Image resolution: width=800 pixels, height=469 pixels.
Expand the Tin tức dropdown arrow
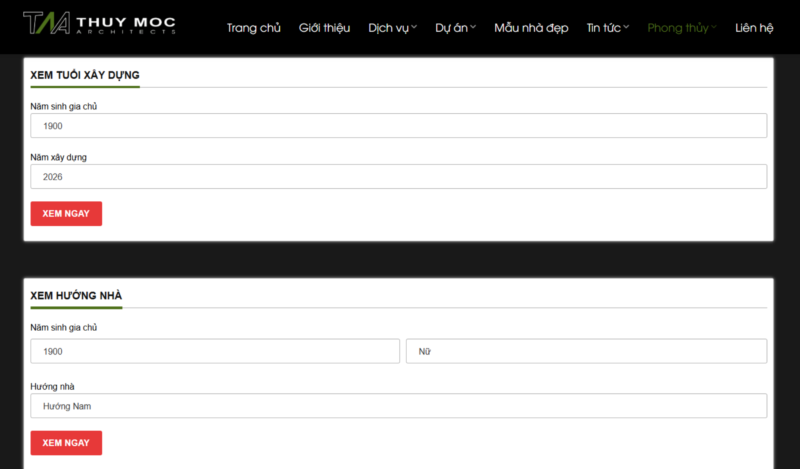click(626, 27)
